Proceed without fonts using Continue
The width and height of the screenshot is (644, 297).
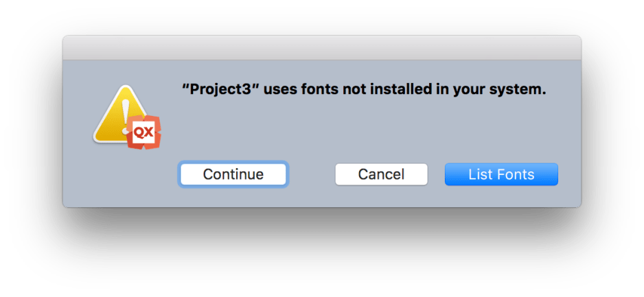pos(233,174)
